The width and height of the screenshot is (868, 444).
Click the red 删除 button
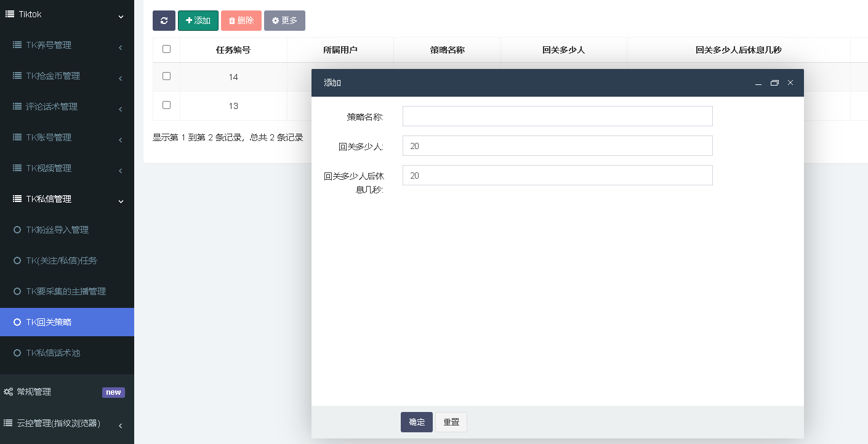pyautogui.click(x=241, y=20)
